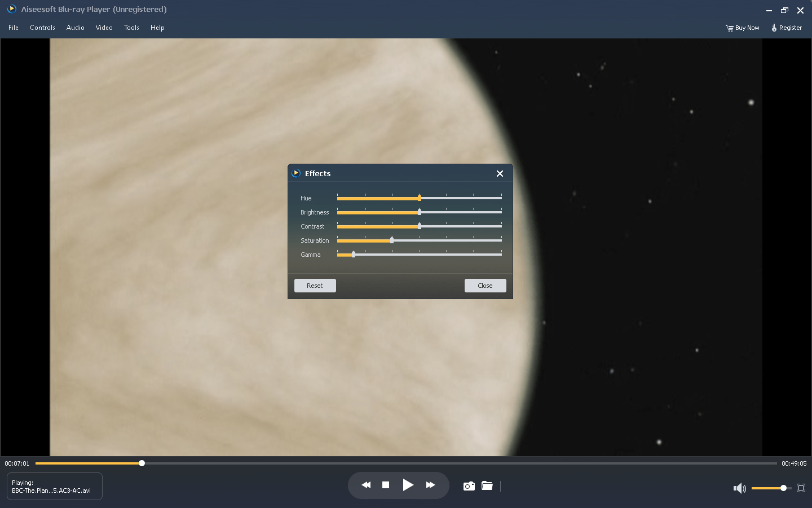Viewport: 812px width, 508px height.
Task: Stop the video playback
Action: 386,485
